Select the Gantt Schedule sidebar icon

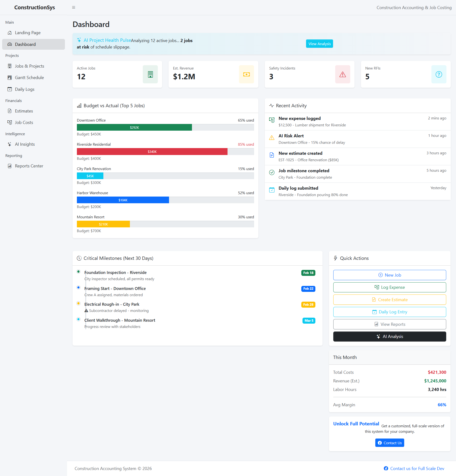pyautogui.click(x=10, y=77)
